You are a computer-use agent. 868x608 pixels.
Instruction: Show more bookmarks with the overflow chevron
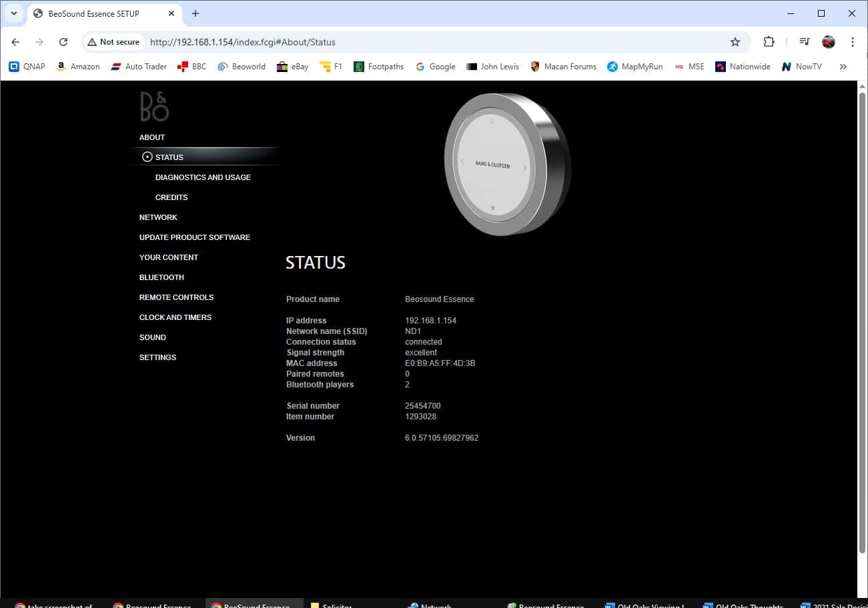coord(843,67)
